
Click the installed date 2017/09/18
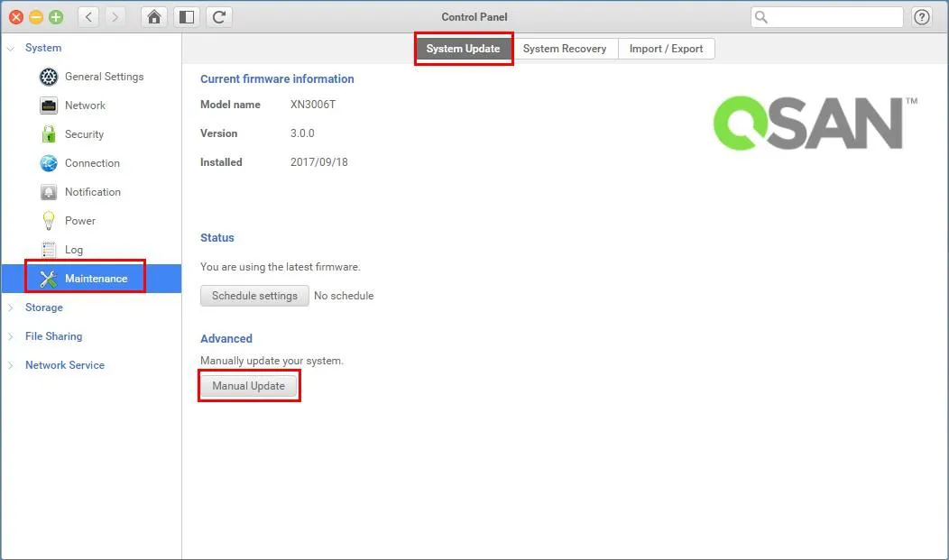pyautogui.click(x=319, y=162)
